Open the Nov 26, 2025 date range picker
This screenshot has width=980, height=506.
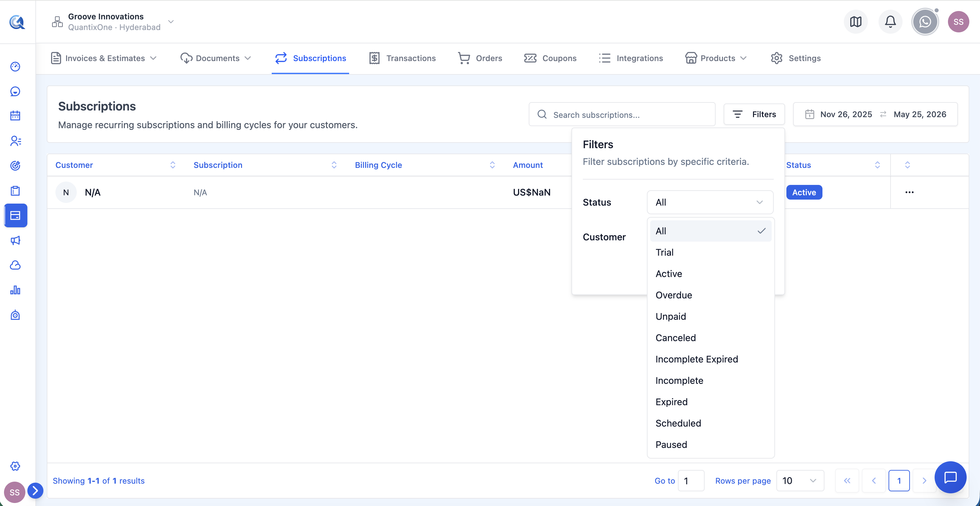875,114
